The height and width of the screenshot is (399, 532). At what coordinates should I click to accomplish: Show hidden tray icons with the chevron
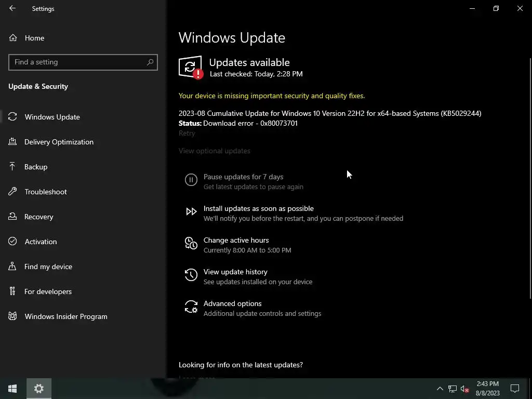click(440, 389)
